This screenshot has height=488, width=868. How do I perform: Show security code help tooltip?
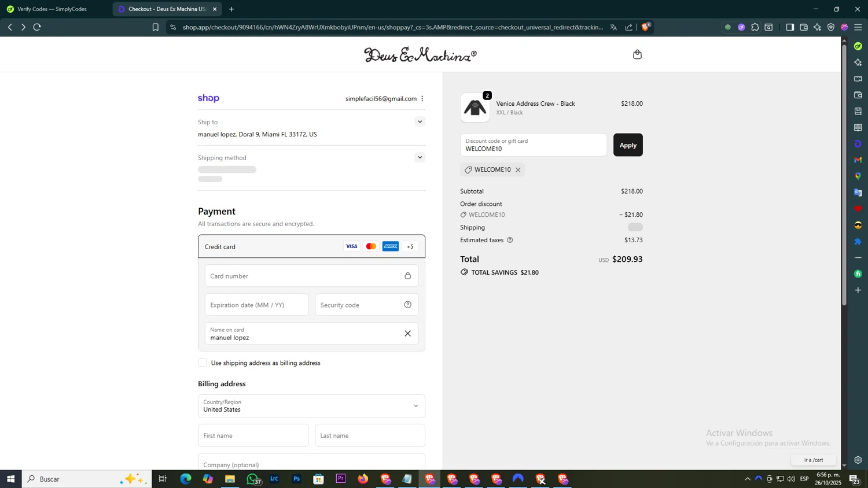click(408, 305)
